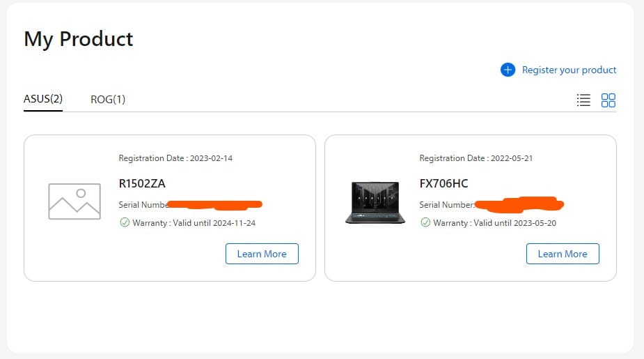Click the R1502ZA placeholder image icon
Image resolution: width=644 pixels, height=359 pixels.
(x=74, y=202)
